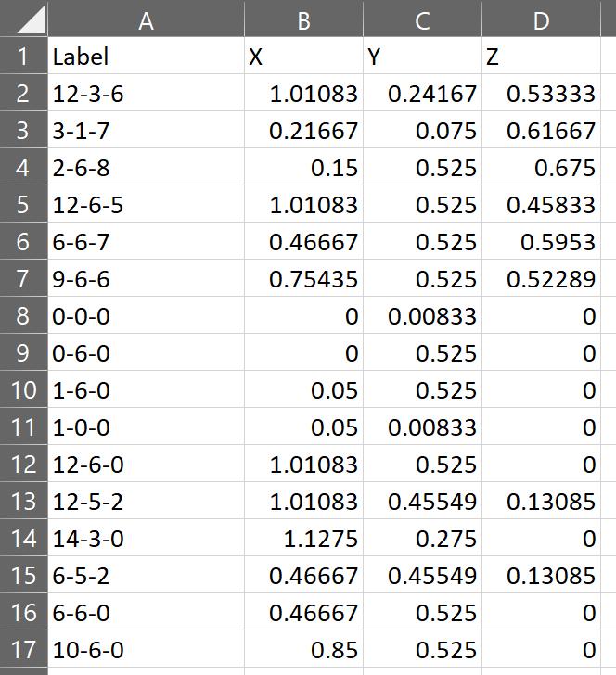The image size is (616, 675).
Task: Select the cell showing 0.5953
Action: click(541, 241)
